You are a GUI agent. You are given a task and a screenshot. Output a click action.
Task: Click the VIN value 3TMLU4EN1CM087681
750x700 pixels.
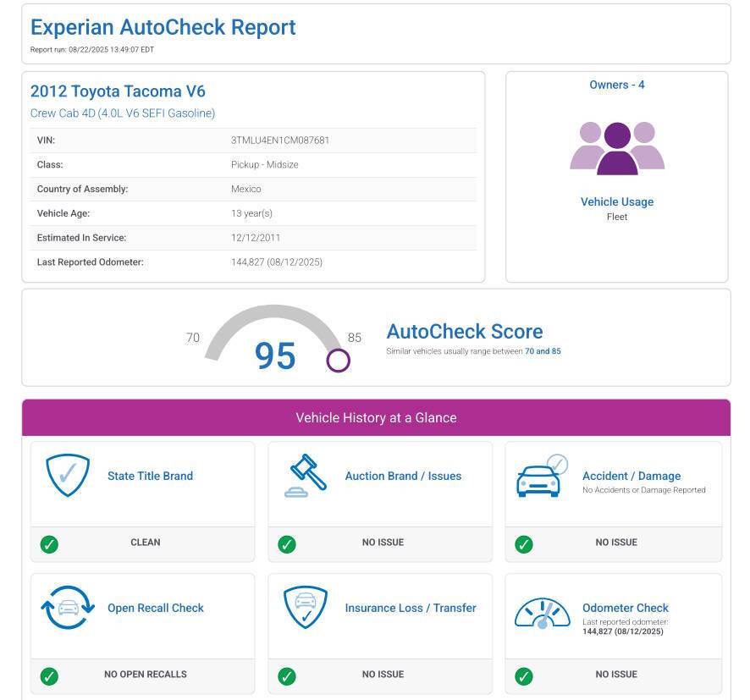280,141
